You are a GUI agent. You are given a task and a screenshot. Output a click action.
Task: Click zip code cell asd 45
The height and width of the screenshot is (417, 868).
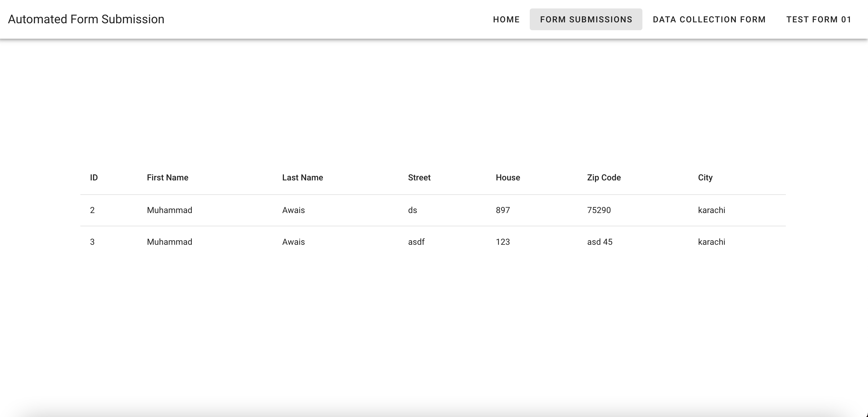(x=600, y=242)
